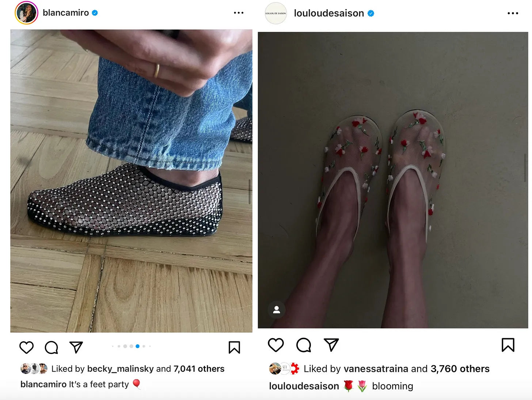Like the blancamiro post with heart icon
Image resolution: width=532 pixels, height=400 pixels.
pyautogui.click(x=26, y=347)
